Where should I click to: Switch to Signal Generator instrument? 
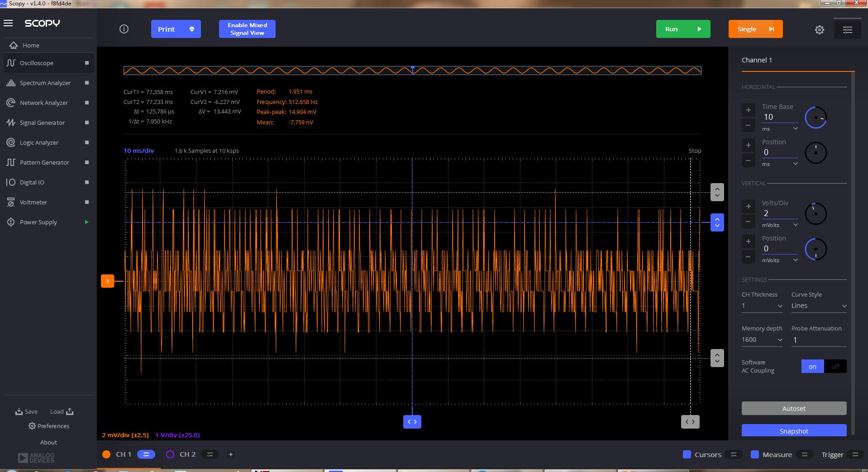pos(42,123)
